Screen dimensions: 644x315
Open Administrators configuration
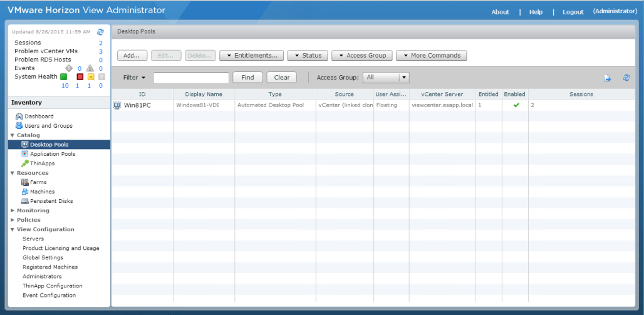coord(42,276)
